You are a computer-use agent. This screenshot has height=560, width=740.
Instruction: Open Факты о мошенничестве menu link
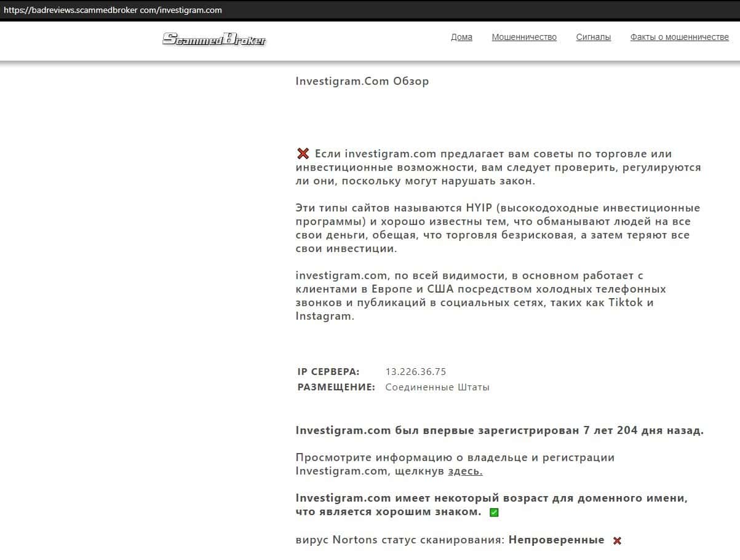tap(680, 37)
